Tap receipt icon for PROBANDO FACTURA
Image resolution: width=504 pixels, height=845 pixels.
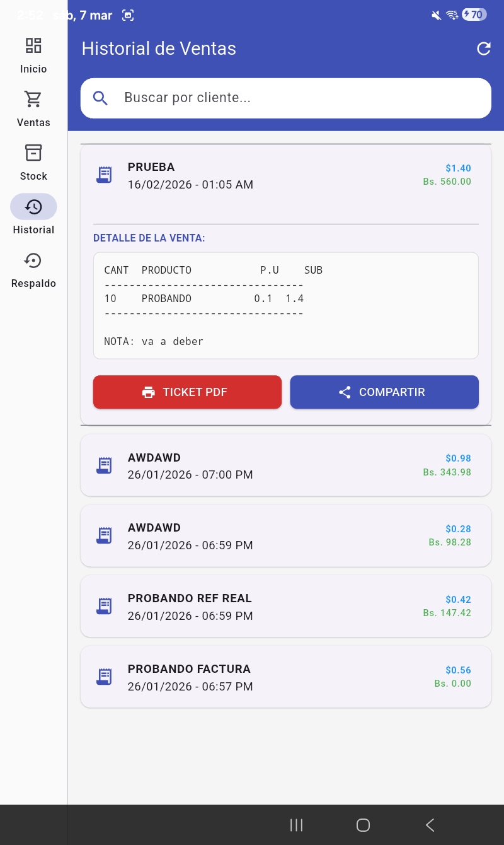coord(104,677)
